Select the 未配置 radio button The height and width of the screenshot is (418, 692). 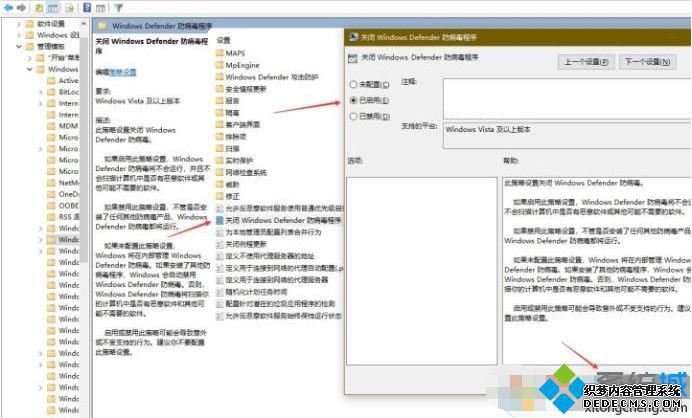click(353, 84)
